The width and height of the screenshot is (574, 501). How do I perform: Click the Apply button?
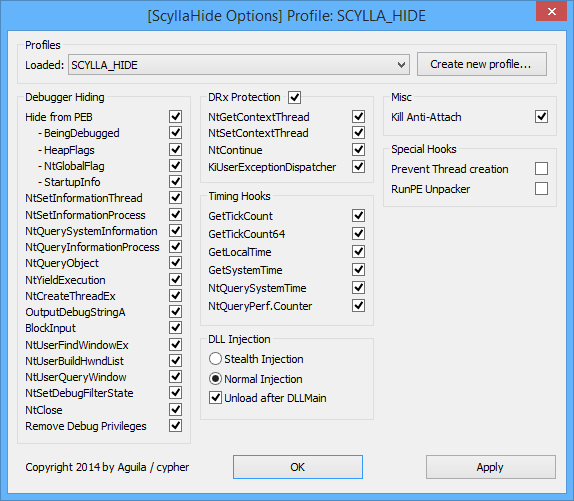tap(491, 467)
